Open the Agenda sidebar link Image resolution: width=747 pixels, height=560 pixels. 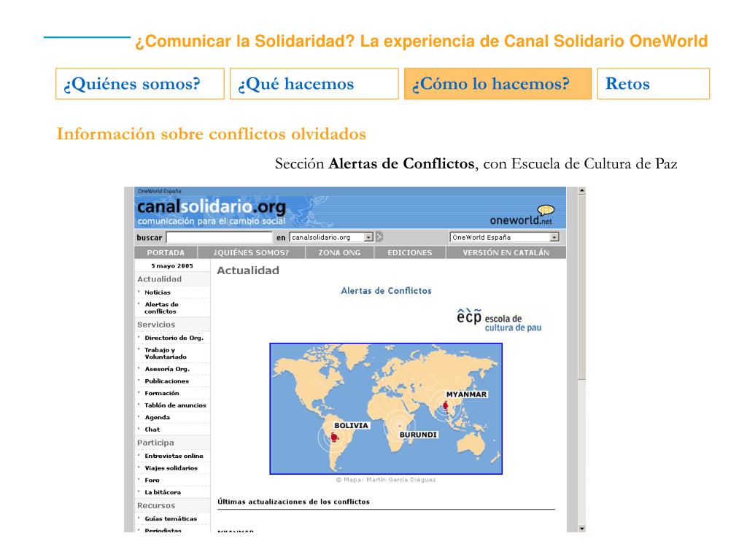(x=158, y=418)
